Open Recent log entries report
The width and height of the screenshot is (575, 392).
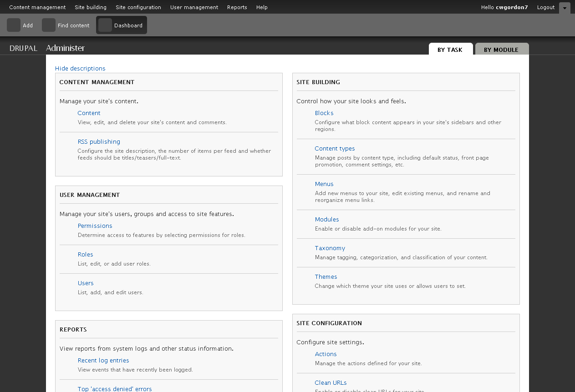[103, 360]
